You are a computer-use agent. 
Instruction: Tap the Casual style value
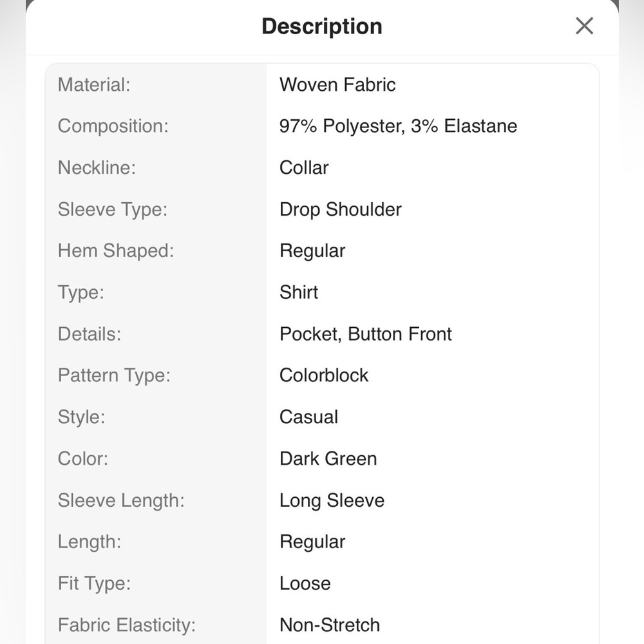coord(308,417)
